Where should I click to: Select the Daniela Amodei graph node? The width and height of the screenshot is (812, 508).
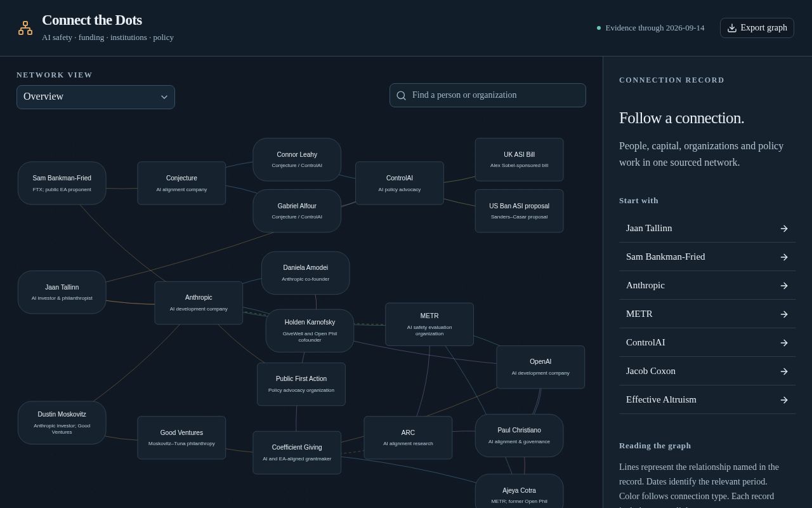[x=306, y=273]
